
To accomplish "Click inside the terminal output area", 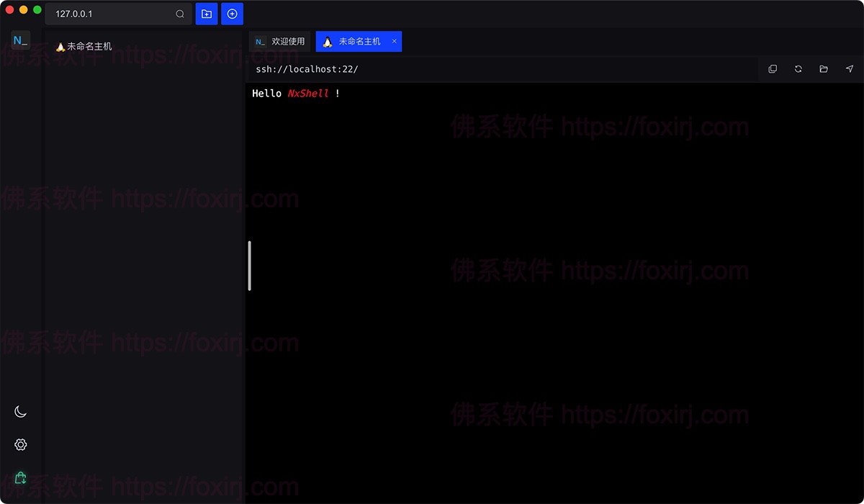I will [554, 288].
